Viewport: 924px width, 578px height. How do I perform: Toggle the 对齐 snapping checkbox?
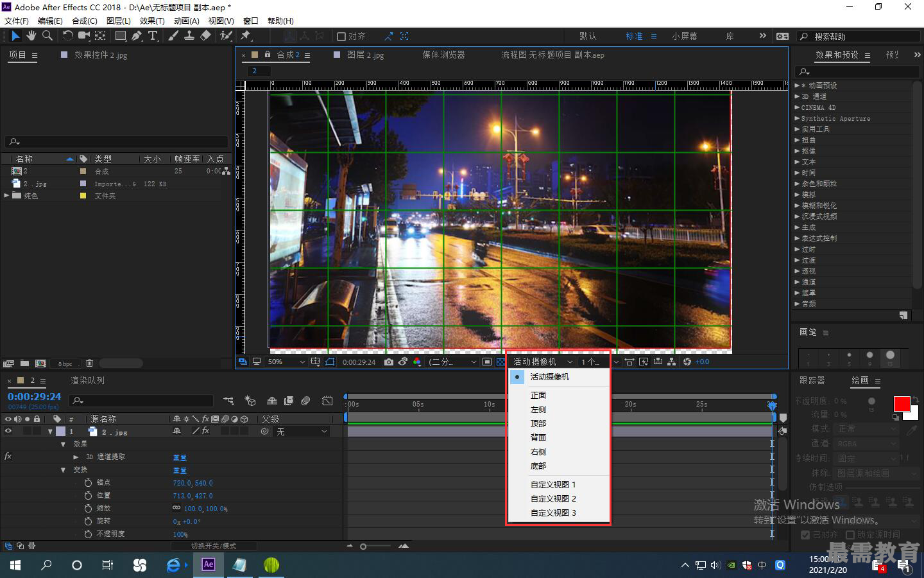[x=341, y=37]
